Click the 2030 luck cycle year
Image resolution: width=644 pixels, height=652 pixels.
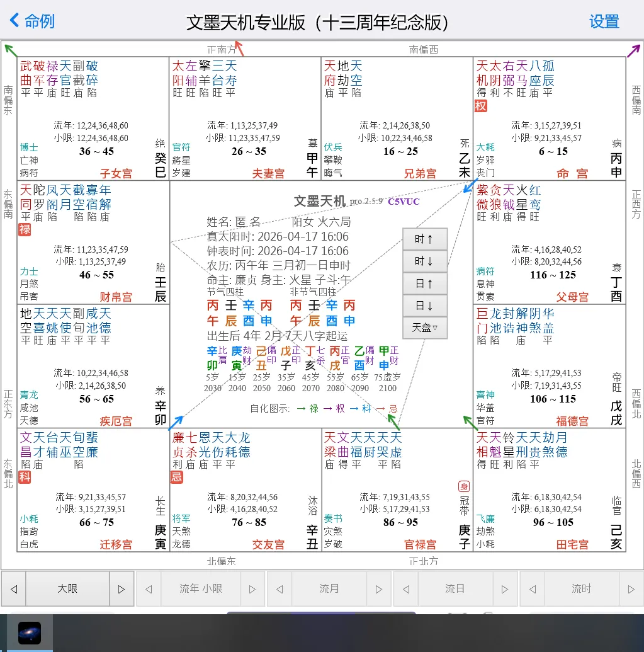point(212,388)
